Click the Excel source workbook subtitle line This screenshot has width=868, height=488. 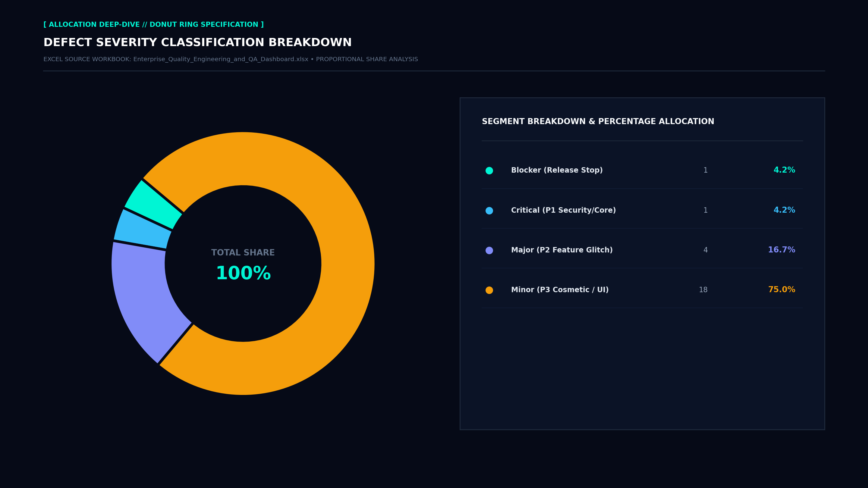point(231,59)
